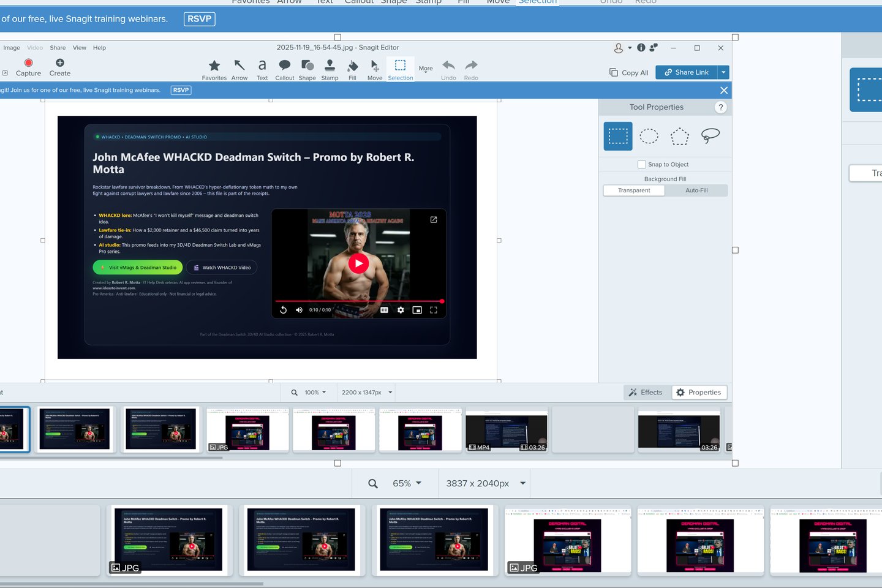Viewport: 882px width, 588px height.
Task: Toggle closed captions on the video
Action: [384, 310]
